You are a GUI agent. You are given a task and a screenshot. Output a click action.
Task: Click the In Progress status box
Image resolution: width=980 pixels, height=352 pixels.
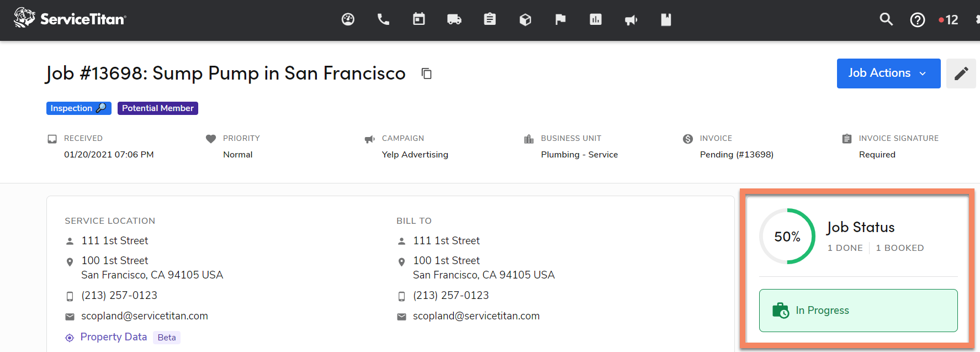[858, 311]
